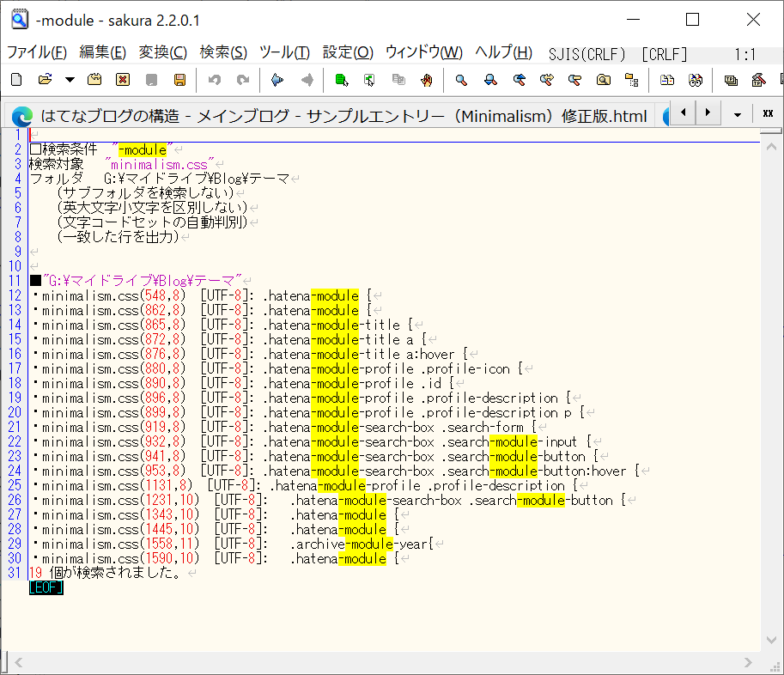This screenshot has height=675, width=784.
Task: Click the Replace magnifier icon
Action: pyautogui.click(x=547, y=80)
